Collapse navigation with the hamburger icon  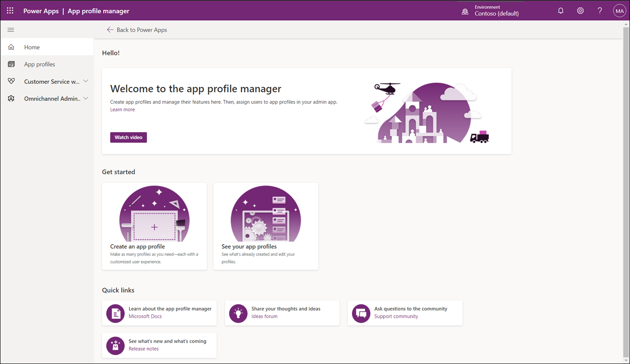11,30
